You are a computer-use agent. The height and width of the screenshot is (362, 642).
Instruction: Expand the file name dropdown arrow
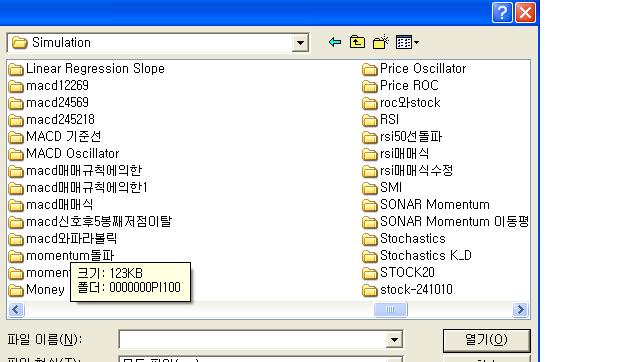pyautogui.click(x=394, y=339)
